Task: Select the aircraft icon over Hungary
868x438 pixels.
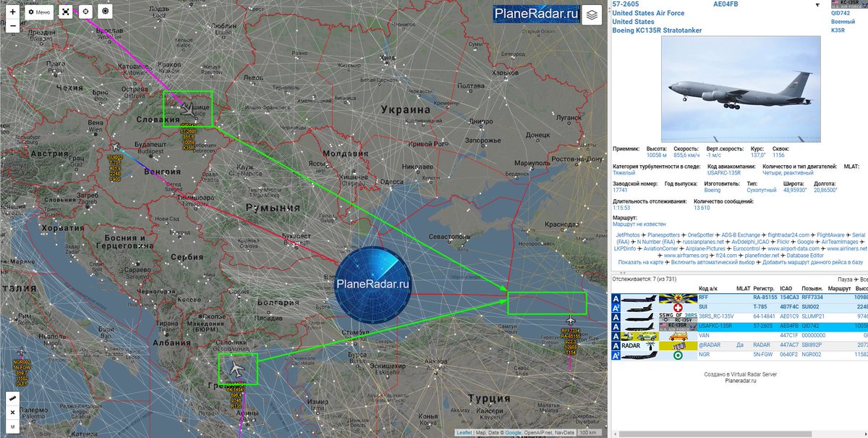Action: (114, 146)
